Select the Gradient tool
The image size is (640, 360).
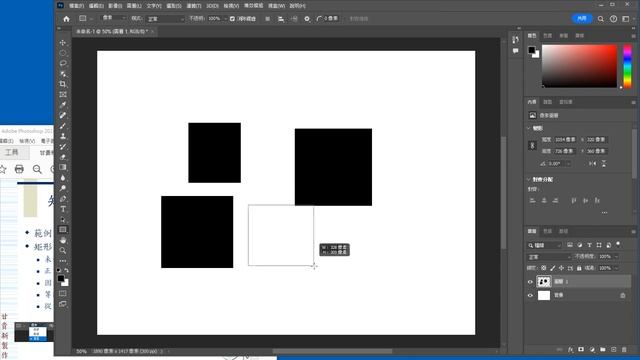click(x=62, y=167)
